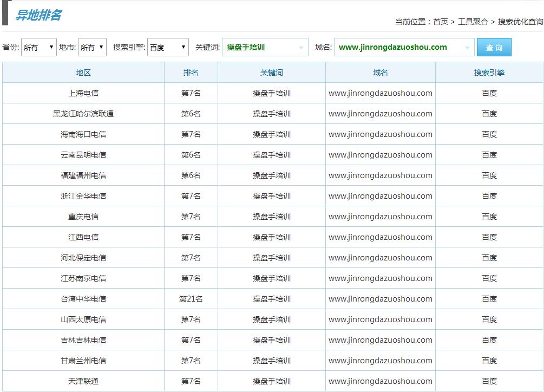Screen dimensions: 544x392
Task: Open the 搜索引擎 dropdown showing 百度
Action: (x=168, y=47)
